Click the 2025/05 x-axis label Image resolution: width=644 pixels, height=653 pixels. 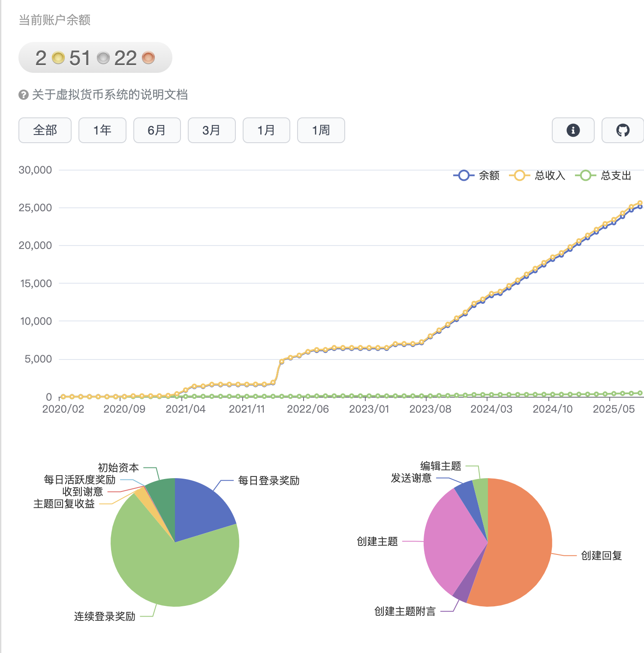(x=614, y=409)
